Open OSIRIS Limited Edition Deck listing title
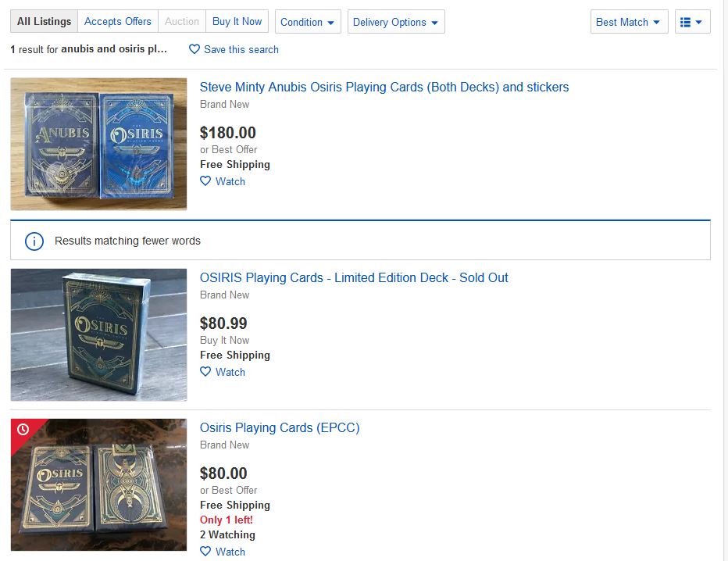Image resolution: width=728 pixels, height=561 pixels. click(354, 277)
